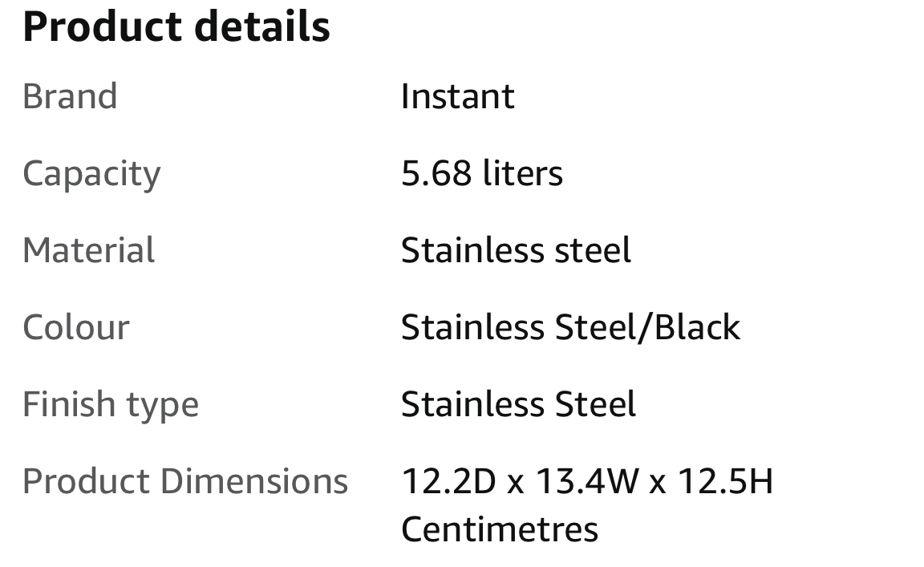The height and width of the screenshot is (567, 924).
Task: Select the Material label
Action: 88,250
